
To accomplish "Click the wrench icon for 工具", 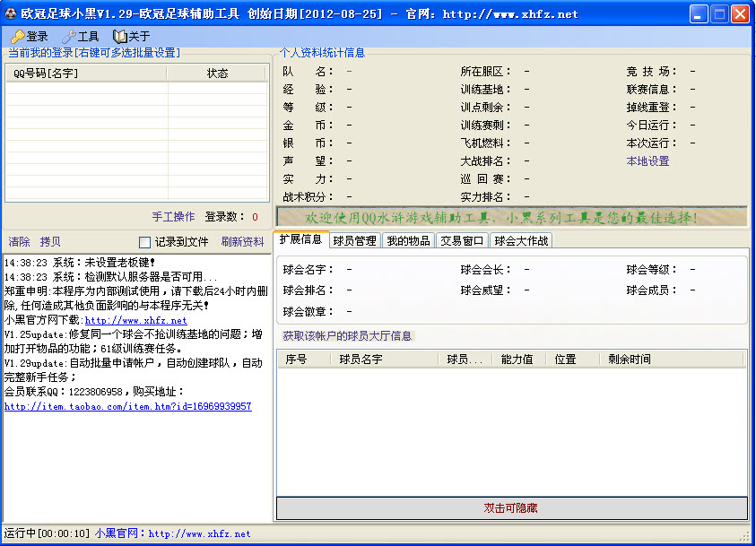I will (x=69, y=37).
